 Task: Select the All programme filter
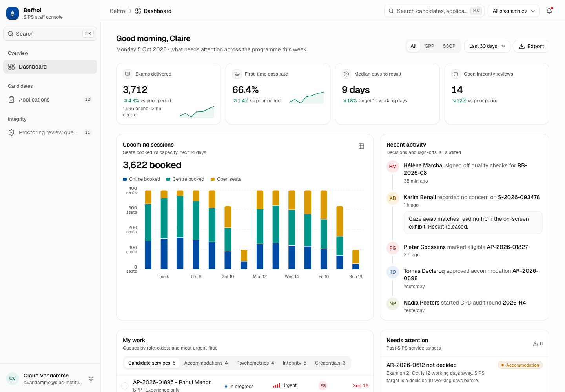(x=414, y=46)
